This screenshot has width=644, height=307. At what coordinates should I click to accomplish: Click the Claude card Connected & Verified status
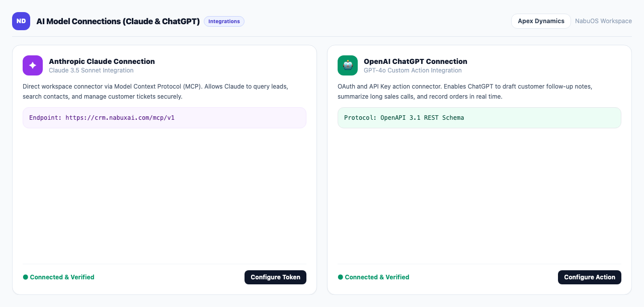pyautogui.click(x=59, y=277)
